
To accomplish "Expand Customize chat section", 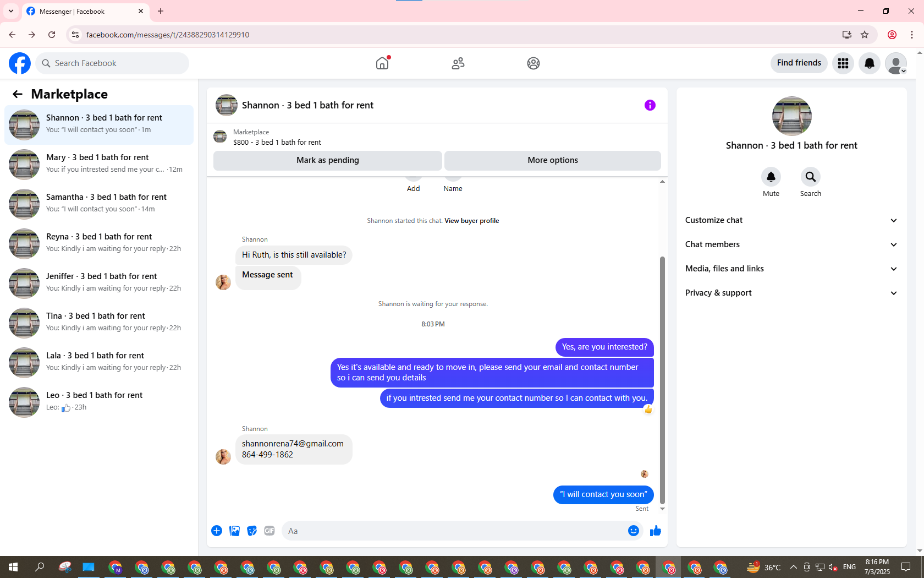I will (791, 220).
